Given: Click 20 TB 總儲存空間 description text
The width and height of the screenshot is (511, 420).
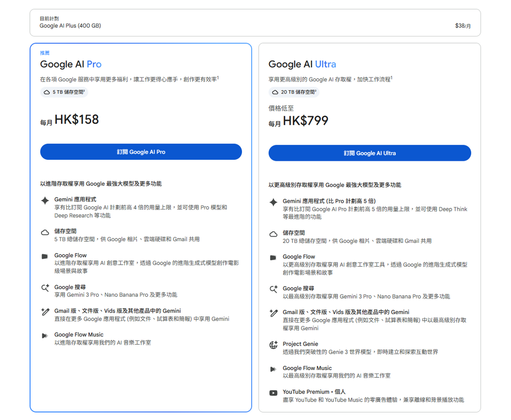Looking at the screenshot, I should click(357, 241).
